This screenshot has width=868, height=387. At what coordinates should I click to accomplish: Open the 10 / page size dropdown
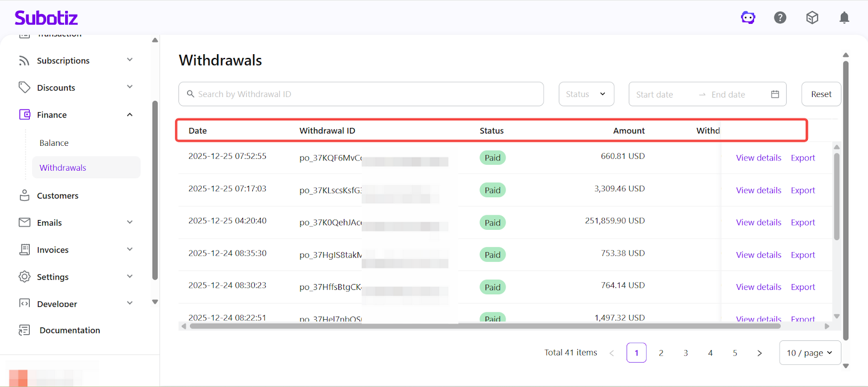809,353
